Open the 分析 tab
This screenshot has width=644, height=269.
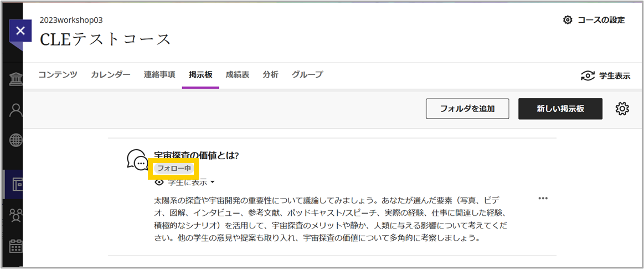271,75
